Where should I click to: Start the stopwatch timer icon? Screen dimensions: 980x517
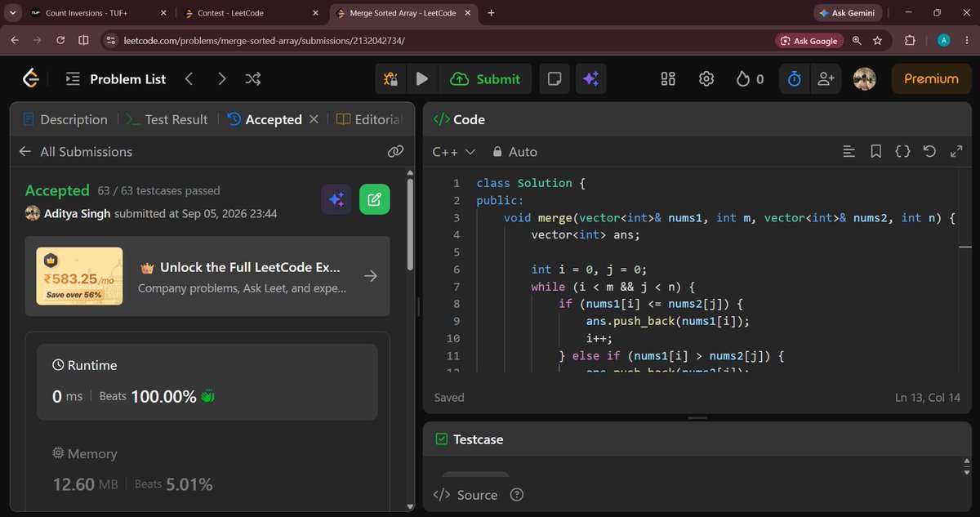[795, 79]
